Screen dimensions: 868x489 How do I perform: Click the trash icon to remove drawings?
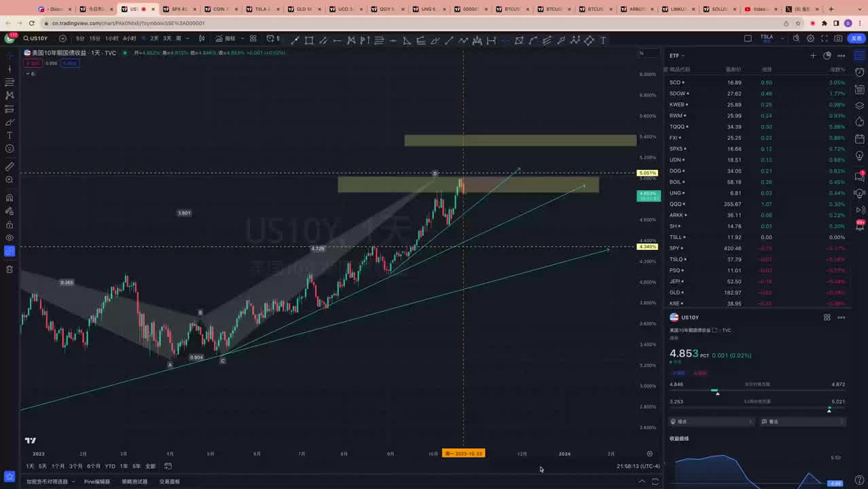click(10, 269)
